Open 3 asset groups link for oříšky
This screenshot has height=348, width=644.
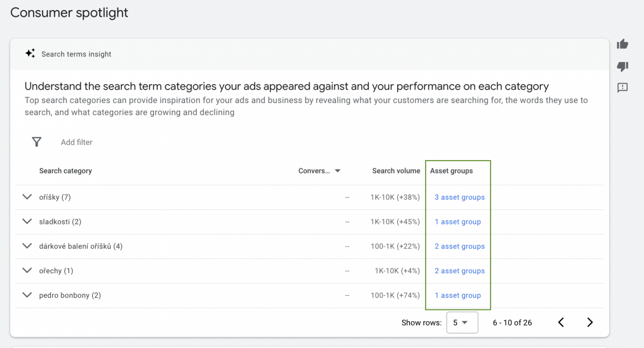pyautogui.click(x=459, y=197)
